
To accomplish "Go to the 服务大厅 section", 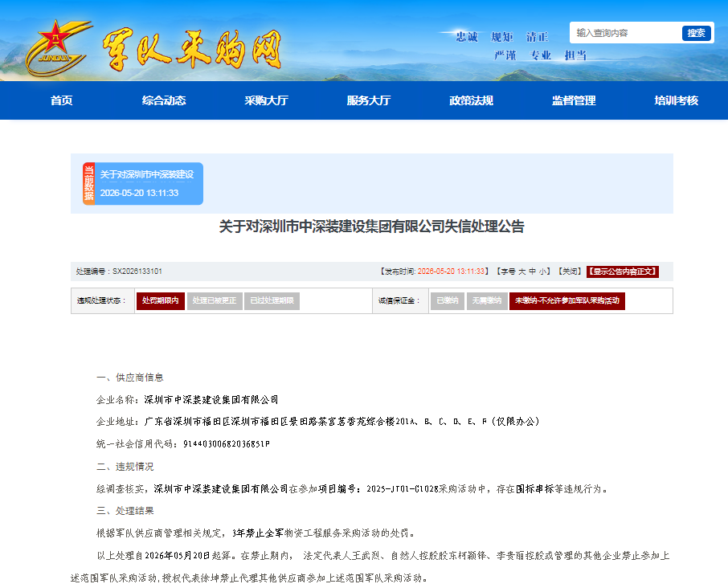I will 369,100.
